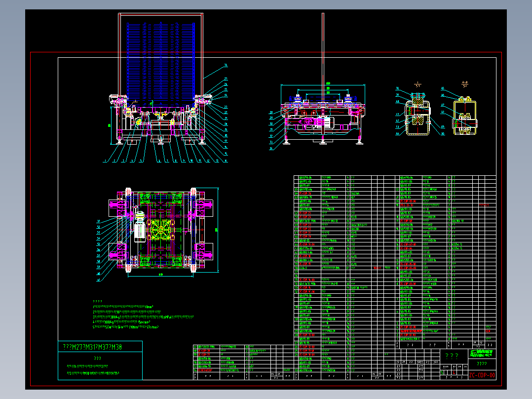This screenshot has height=399, width=532.
Task: Click the left yellow section detail view
Action: (x=418, y=114)
